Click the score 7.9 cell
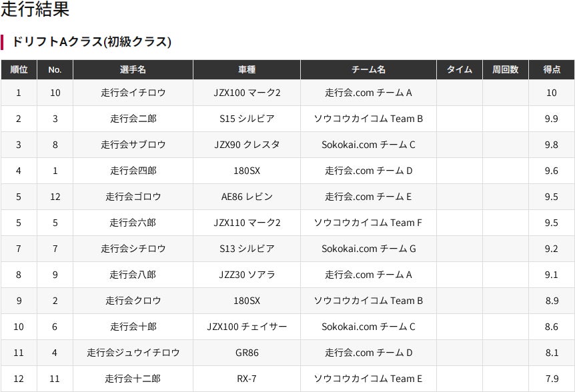 tap(551, 379)
